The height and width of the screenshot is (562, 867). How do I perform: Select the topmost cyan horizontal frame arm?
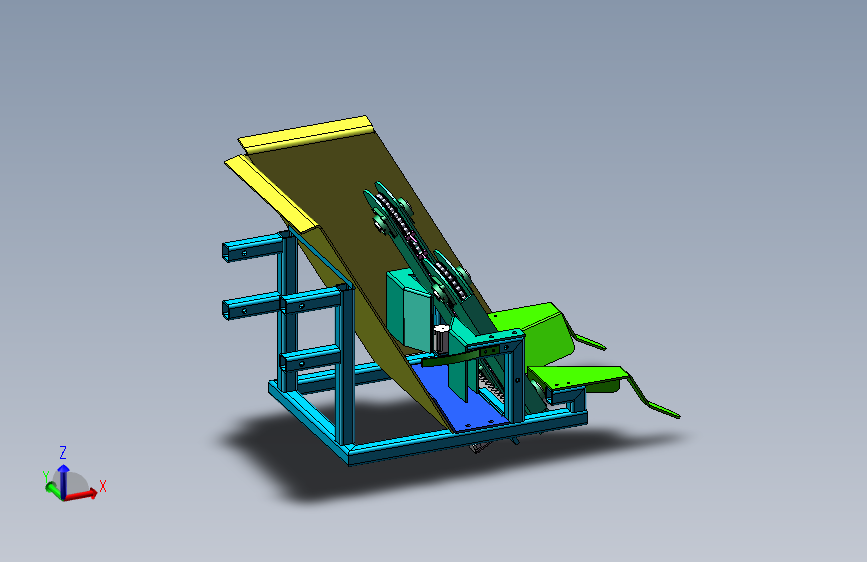click(254, 247)
